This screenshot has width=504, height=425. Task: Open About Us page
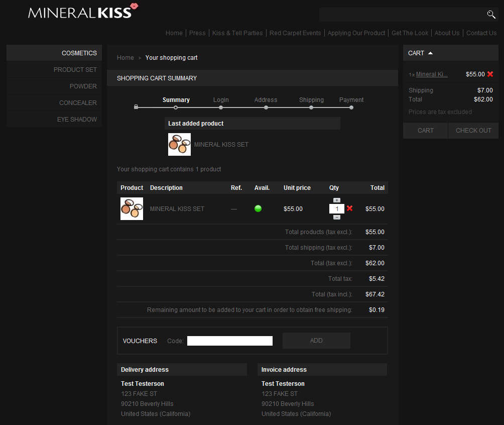[447, 33]
